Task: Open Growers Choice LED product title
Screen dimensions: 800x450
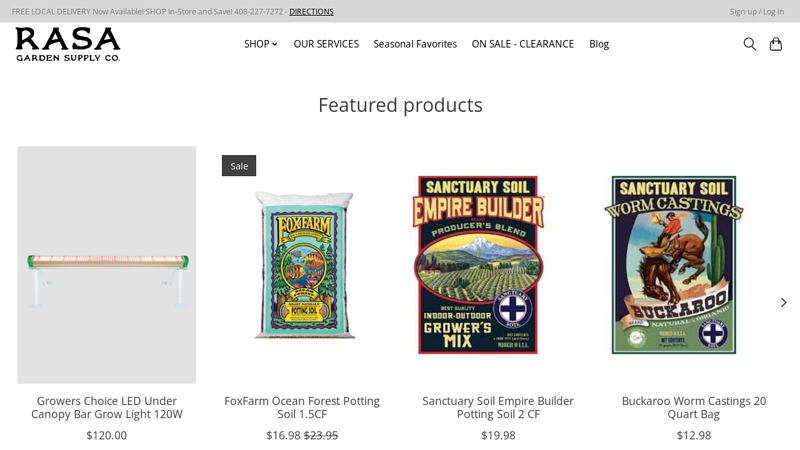Action: coord(107,407)
